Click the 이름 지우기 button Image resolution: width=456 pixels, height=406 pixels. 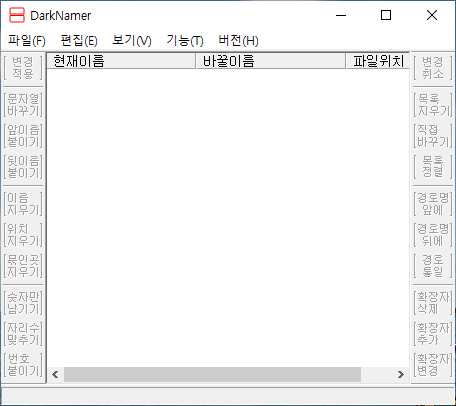click(23, 204)
